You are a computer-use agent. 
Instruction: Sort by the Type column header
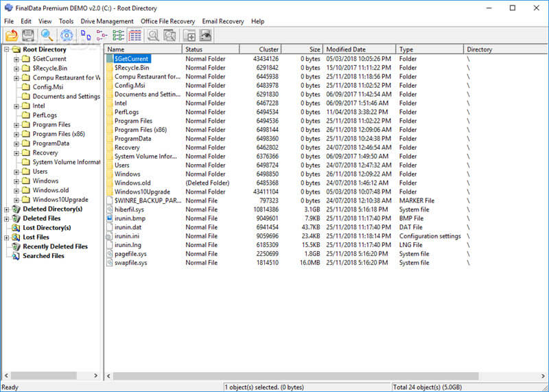tap(430, 49)
